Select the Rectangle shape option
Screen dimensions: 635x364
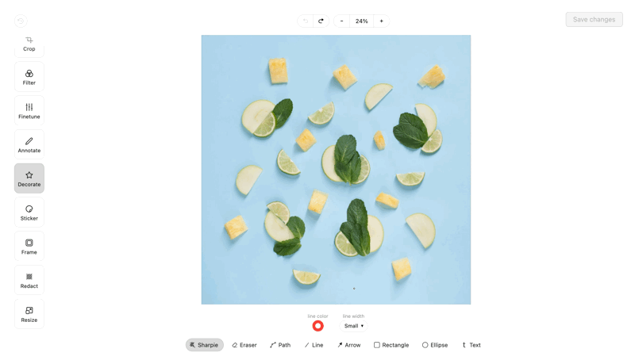[391, 345]
